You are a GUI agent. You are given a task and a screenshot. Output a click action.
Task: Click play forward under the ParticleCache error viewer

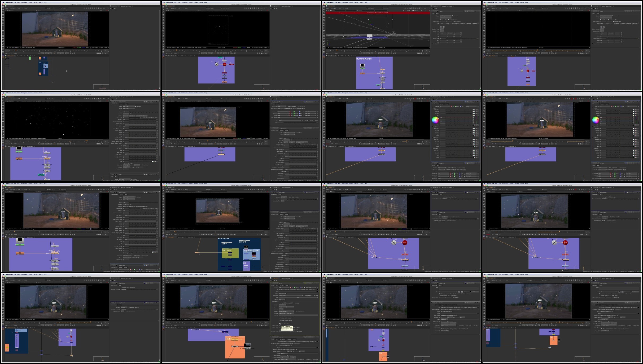coord(379,53)
